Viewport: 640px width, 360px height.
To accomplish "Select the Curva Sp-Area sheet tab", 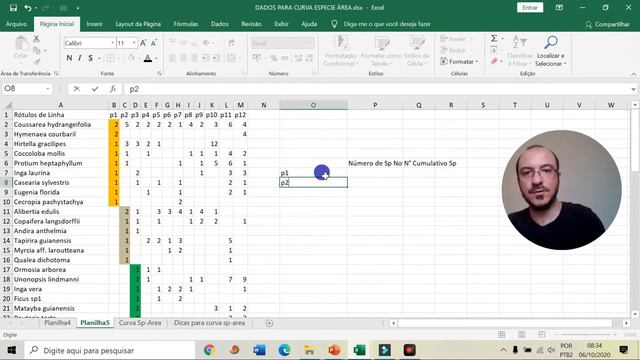I will click(x=140, y=323).
